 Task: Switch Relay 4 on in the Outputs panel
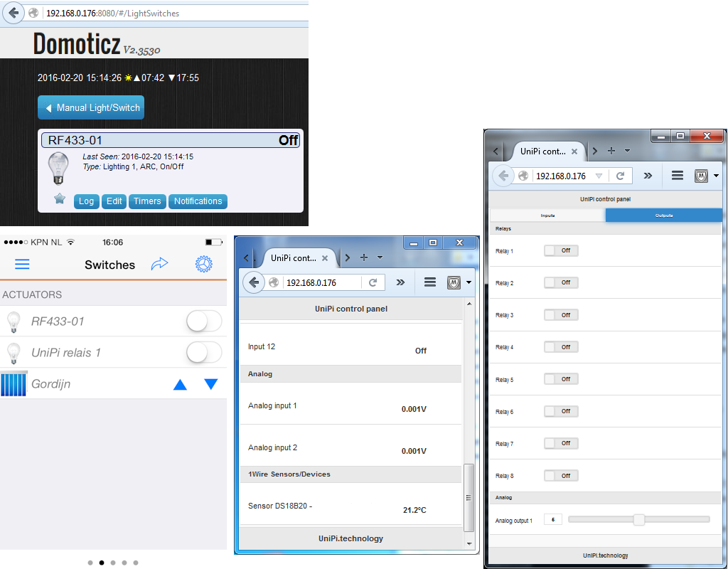coord(561,347)
